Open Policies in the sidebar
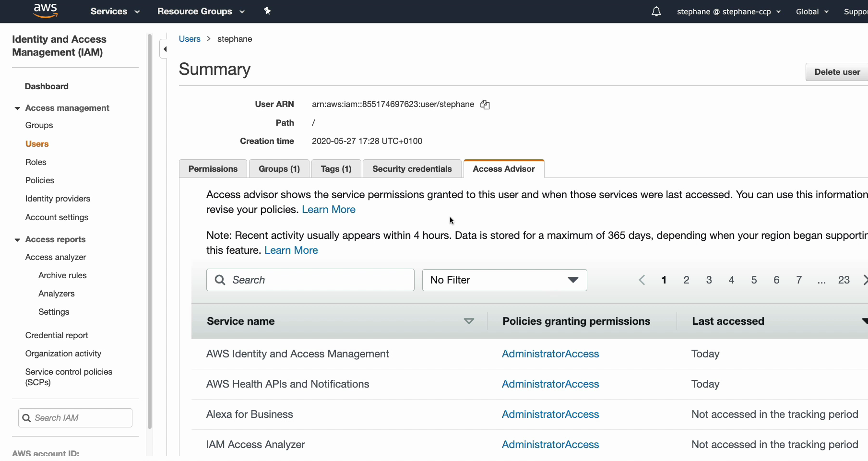The image size is (868, 461). coord(40,180)
